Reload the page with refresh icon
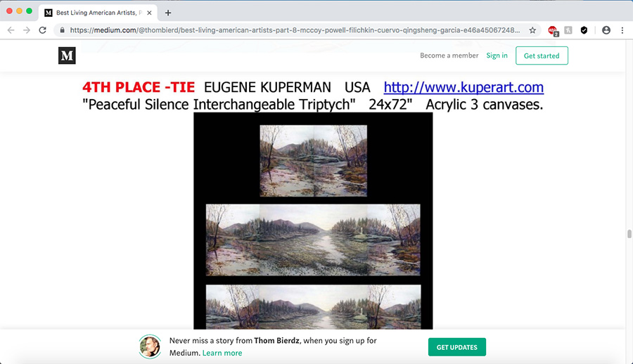This screenshot has width=633, height=364. 42,30
